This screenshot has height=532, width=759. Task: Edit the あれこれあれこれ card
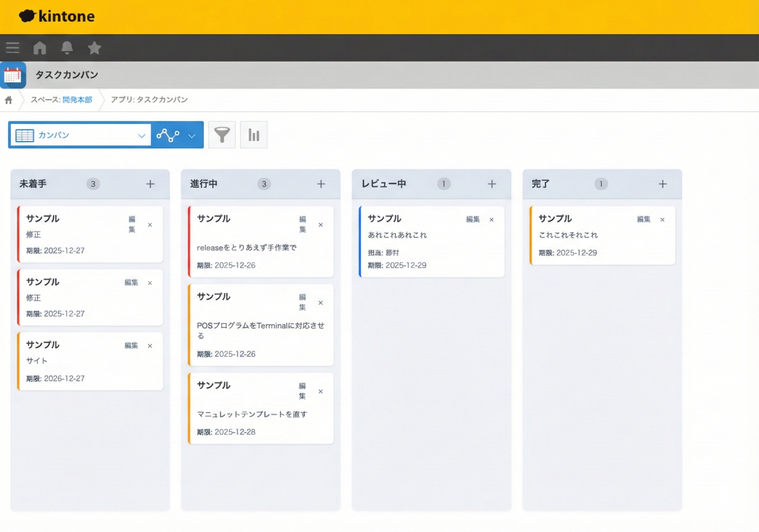(473, 220)
